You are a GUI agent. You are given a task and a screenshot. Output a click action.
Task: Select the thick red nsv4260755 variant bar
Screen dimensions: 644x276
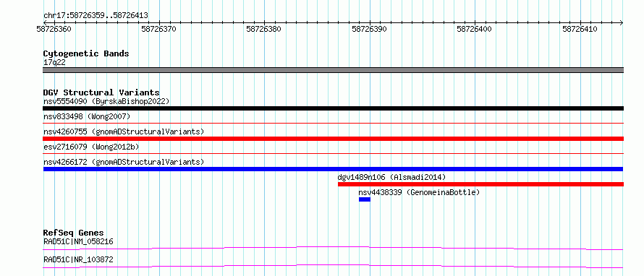(333, 139)
